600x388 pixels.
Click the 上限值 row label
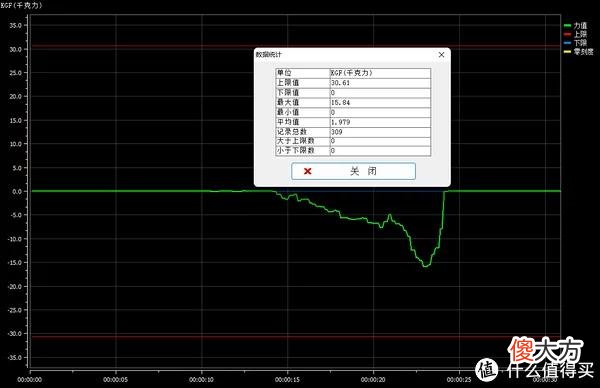pos(288,83)
